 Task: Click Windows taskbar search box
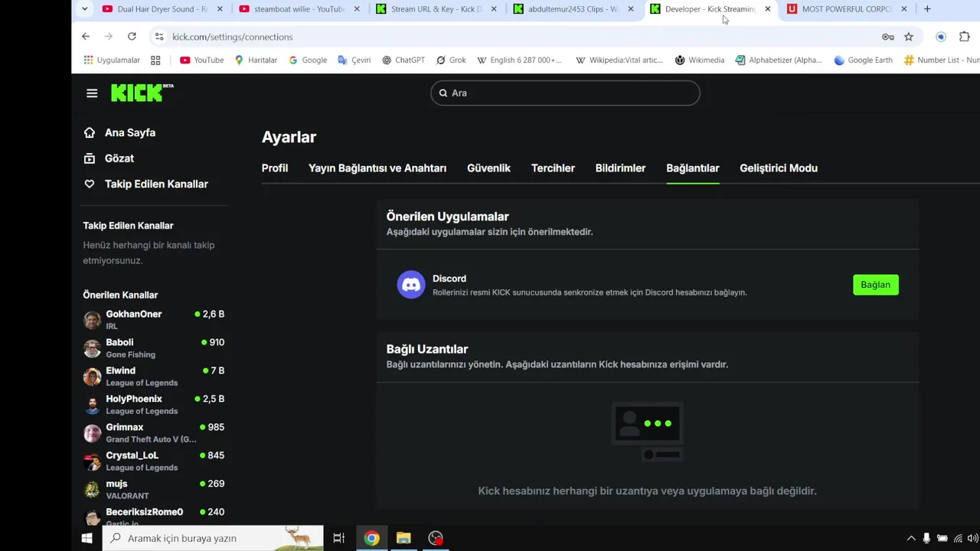[213, 538]
